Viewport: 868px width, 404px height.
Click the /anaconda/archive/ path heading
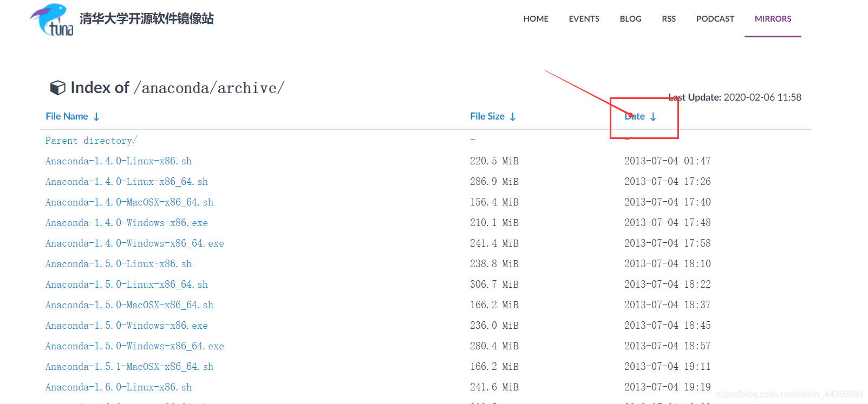(209, 88)
